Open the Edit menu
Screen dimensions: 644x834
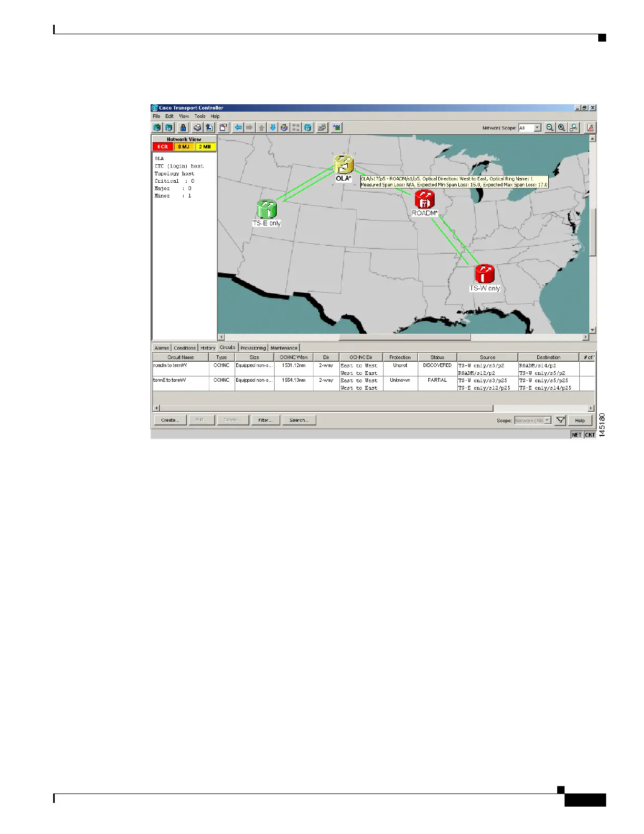tap(169, 116)
